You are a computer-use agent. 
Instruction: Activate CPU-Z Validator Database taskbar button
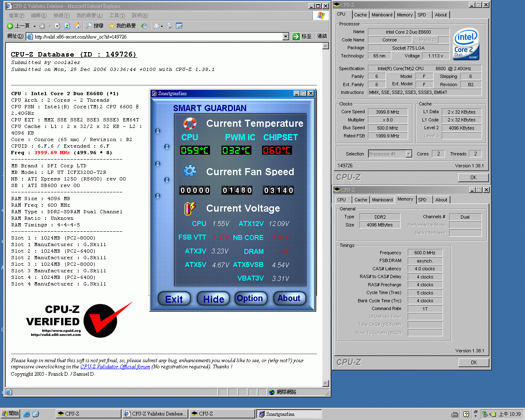(x=155, y=414)
